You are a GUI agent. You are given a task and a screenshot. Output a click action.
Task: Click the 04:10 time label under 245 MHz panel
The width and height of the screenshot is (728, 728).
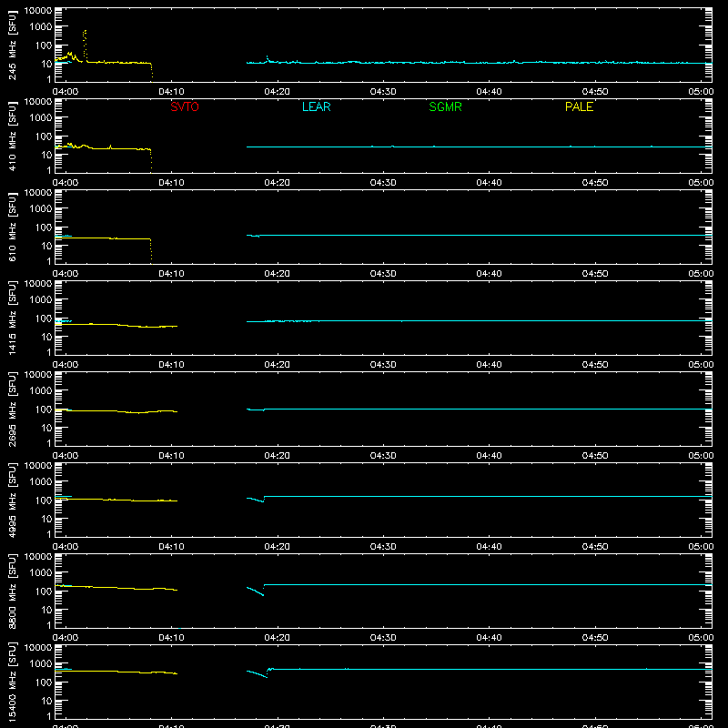(171, 92)
